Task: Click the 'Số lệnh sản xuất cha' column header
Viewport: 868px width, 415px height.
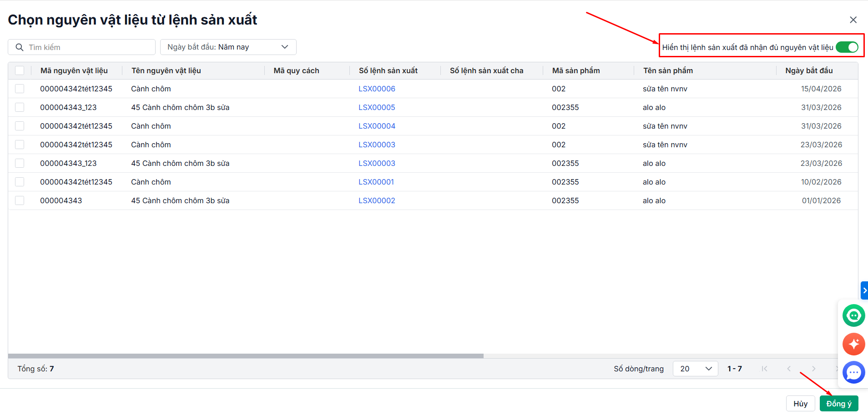Action: pos(486,70)
